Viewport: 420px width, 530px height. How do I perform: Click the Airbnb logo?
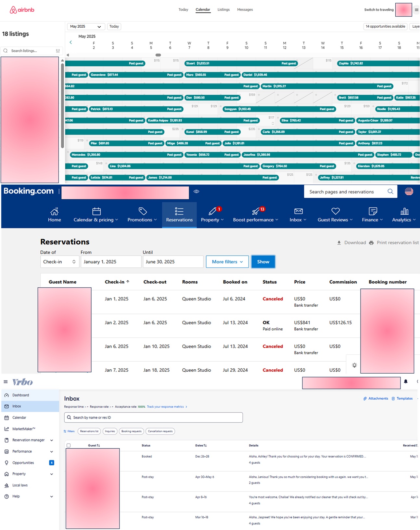pyautogui.click(x=22, y=10)
